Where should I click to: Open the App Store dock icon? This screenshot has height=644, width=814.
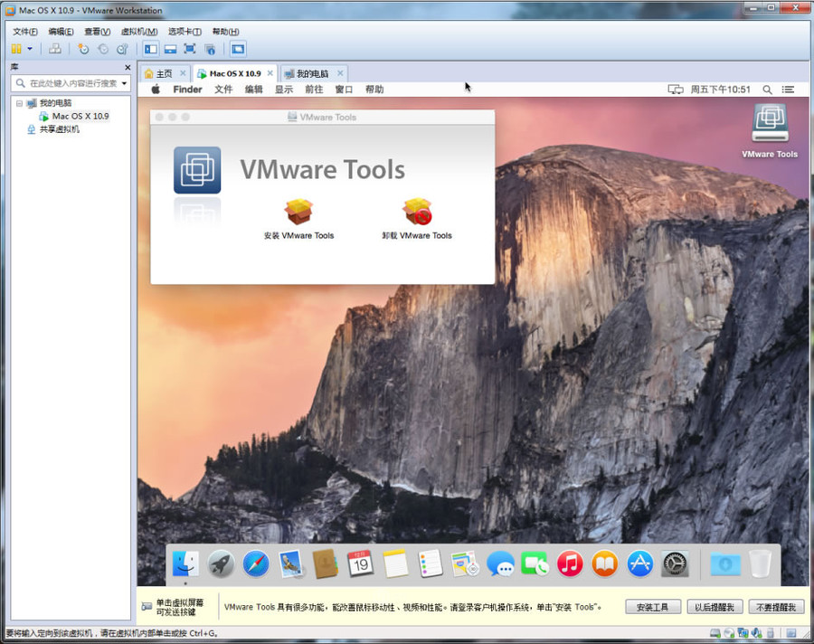click(x=639, y=564)
